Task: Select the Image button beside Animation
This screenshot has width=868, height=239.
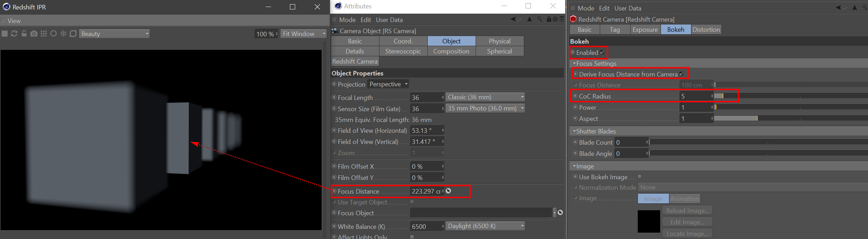Action: coord(653,198)
